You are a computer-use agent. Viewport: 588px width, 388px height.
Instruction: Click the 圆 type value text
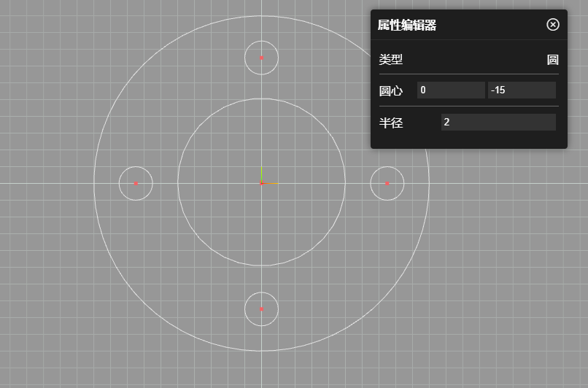click(x=552, y=60)
